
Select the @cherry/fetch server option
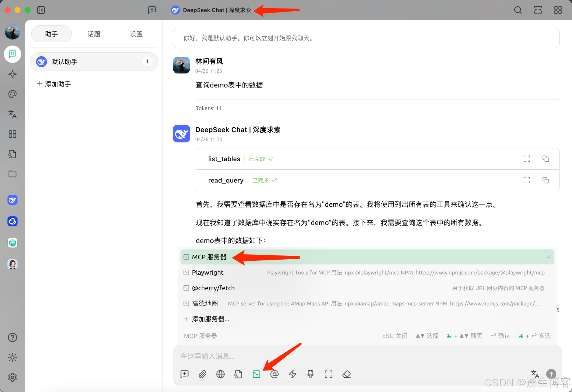213,288
